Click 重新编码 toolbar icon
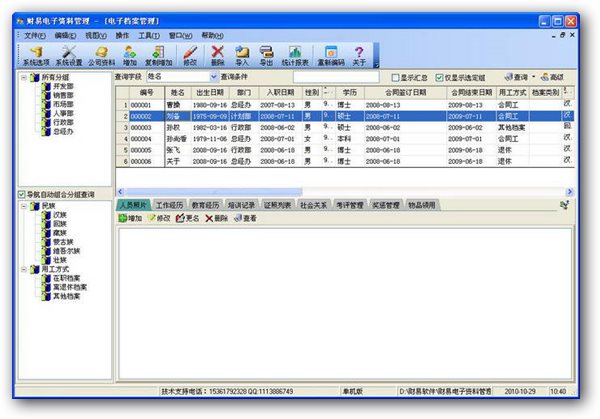 [x=331, y=56]
